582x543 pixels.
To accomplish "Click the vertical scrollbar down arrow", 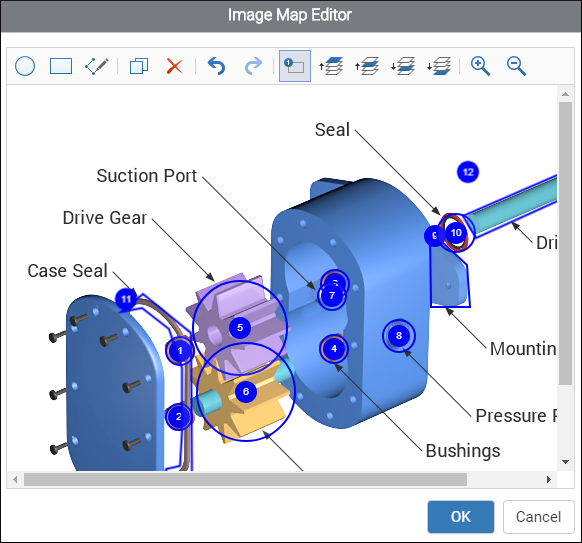I will 565,462.
